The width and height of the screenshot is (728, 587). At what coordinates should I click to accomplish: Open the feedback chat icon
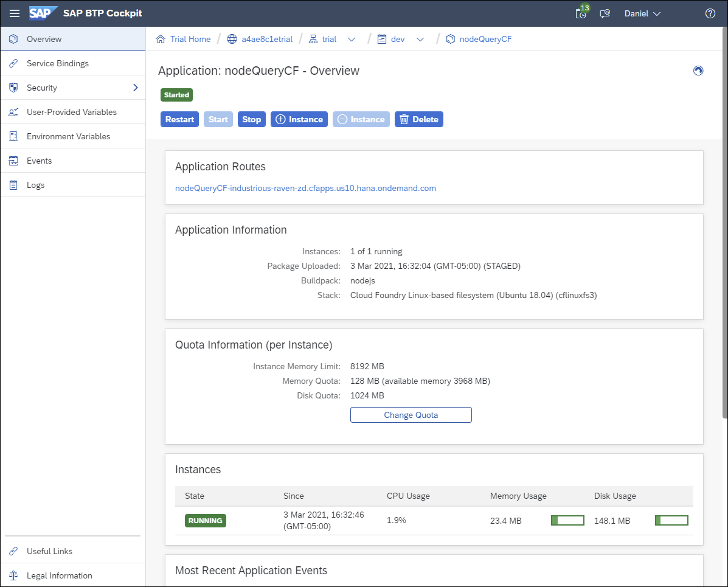[x=605, y=13]
